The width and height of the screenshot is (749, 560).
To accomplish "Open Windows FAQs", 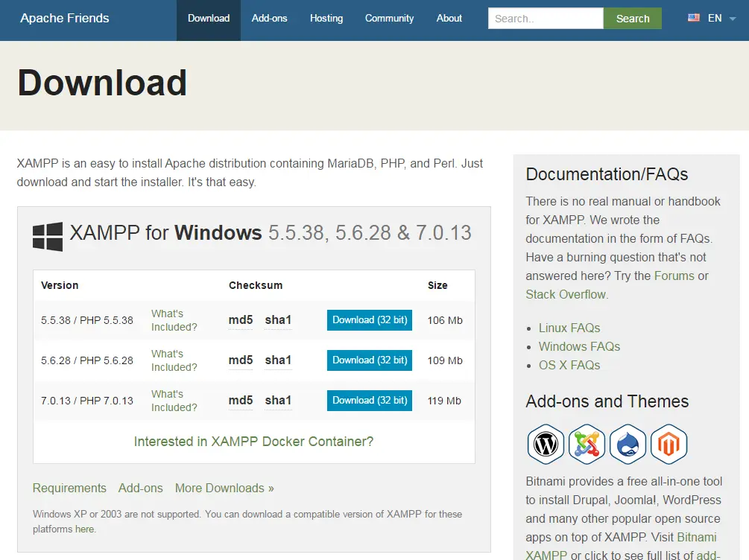I will click(x=579, y=346).
